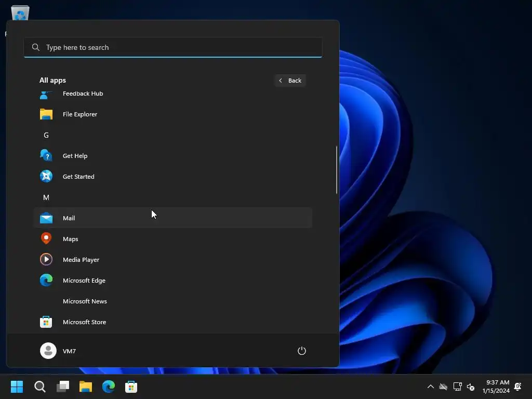Open Feedback Hub app icon
The height and width of the screenshot is (399, 532).
point(46,95)
